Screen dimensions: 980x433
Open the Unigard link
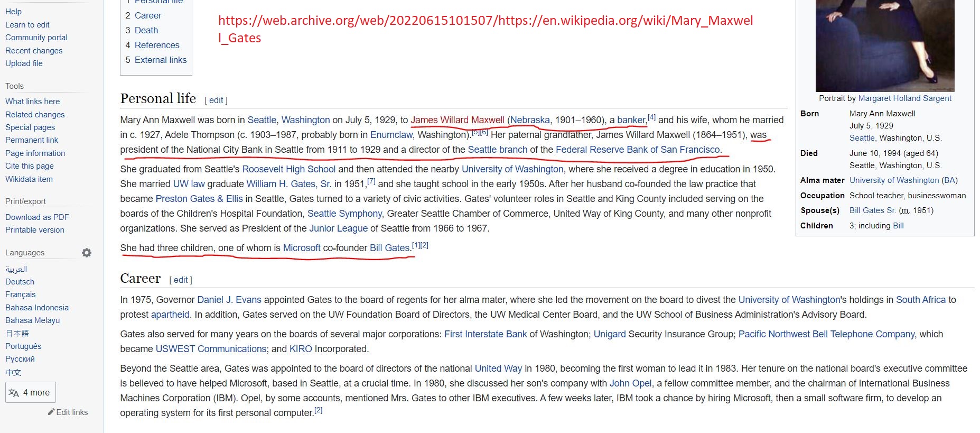pos(610,334)
